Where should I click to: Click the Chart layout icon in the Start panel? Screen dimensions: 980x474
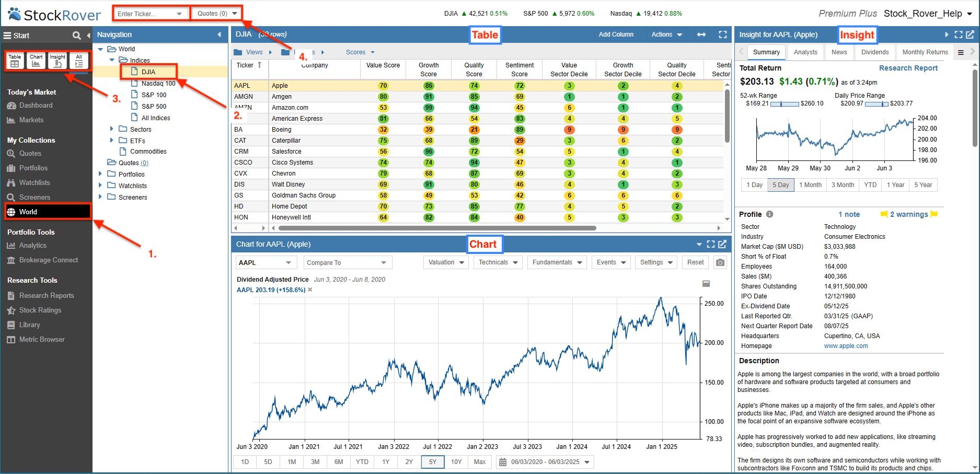coord(36,61)
